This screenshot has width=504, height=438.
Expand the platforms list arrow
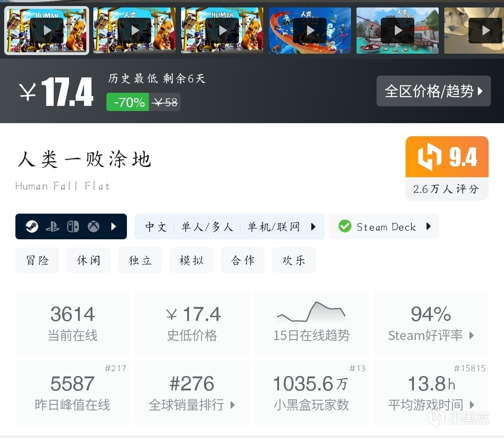point(113,227)
